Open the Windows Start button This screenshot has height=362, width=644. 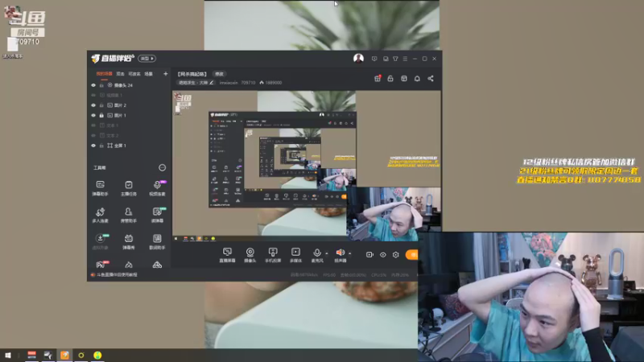point(8,356)
